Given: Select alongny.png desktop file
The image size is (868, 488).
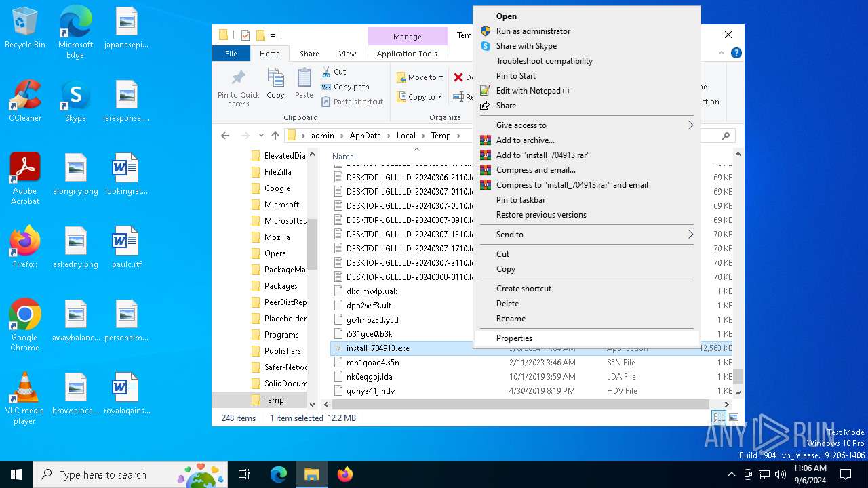Looking at the screenshot, I should [x=75, y=174].
